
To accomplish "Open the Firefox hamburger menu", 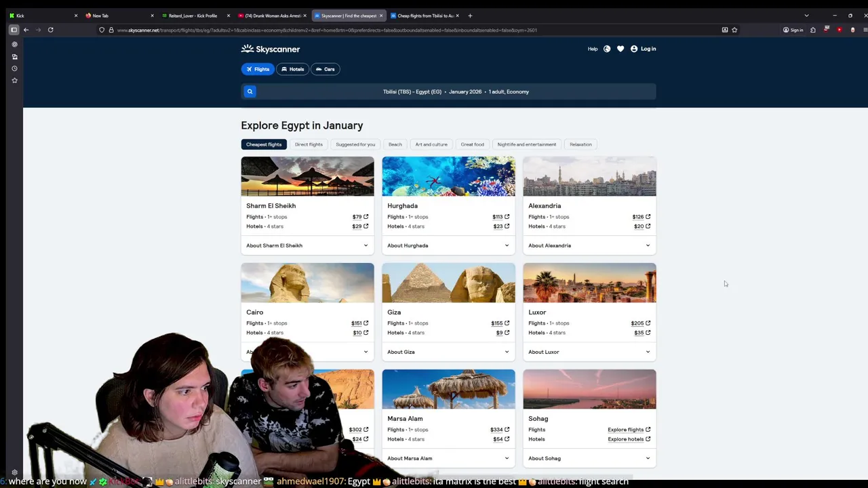I will 865,30.
